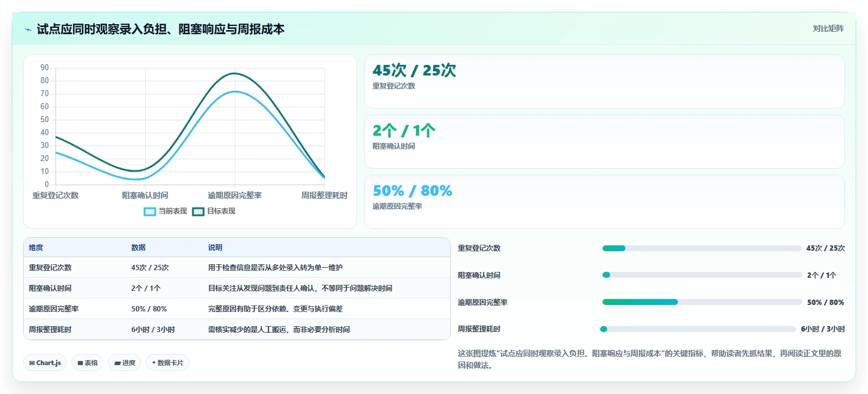Click the 重复登记次数 progress bar

click(702, 248)
